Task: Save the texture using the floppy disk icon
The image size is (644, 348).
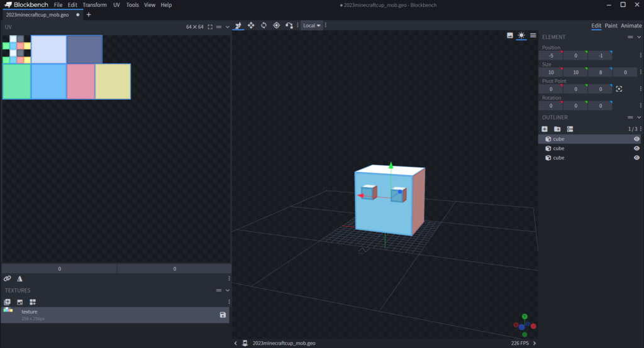Action: point(223,315)
